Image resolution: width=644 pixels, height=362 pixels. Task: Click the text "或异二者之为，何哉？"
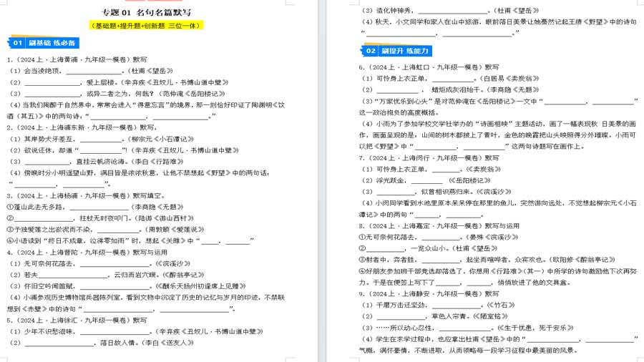[119, 94]
